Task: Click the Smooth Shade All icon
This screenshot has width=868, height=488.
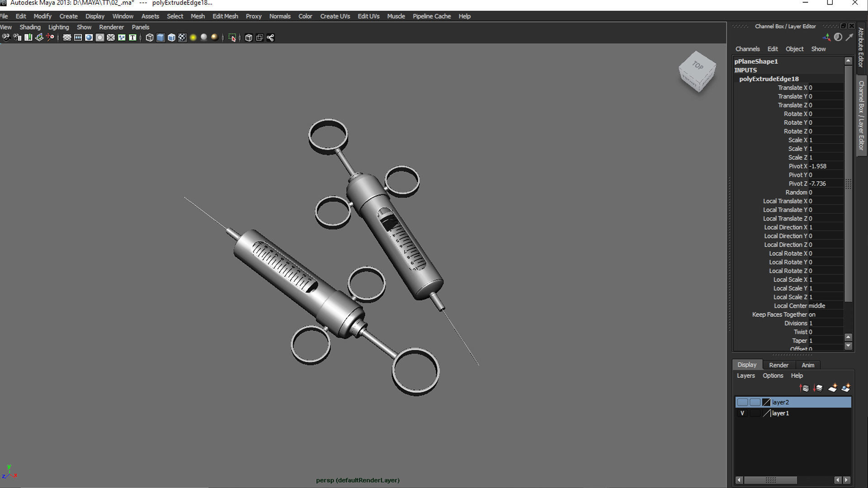Action: [160, 38]
